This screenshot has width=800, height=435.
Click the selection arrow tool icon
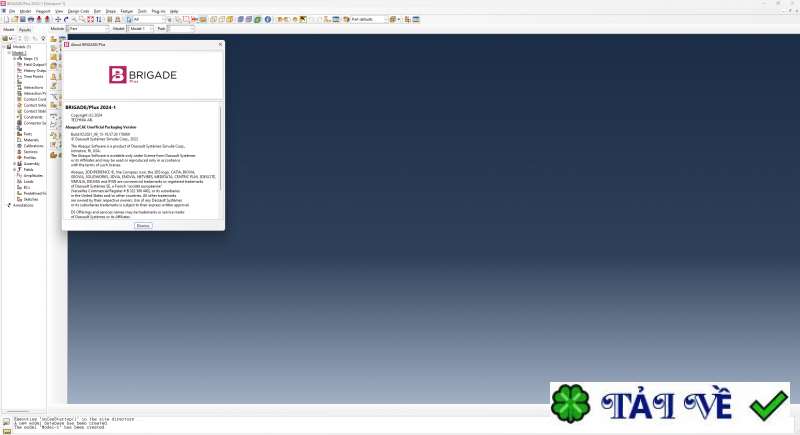pos(129,19)
